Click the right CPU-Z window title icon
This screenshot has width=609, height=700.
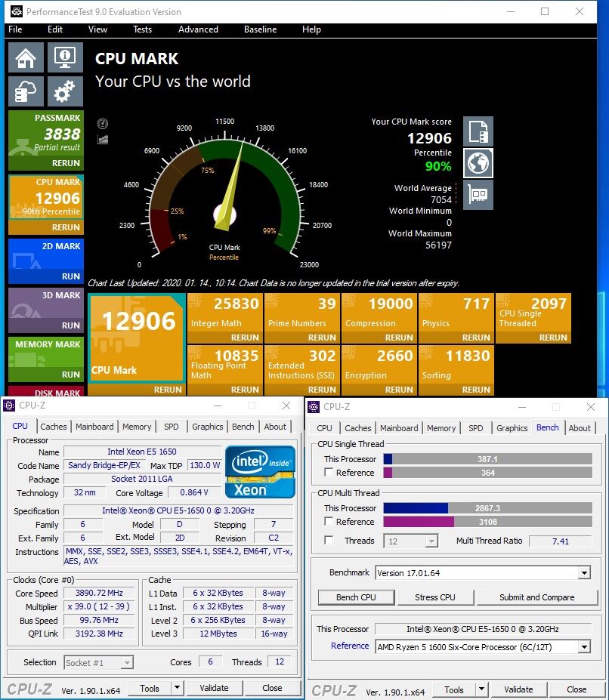[x=314, y=407]
